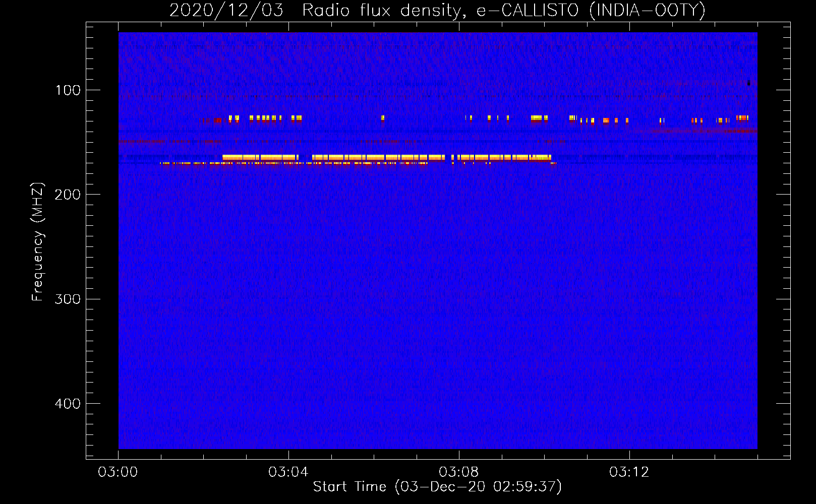Click the 03:08 time tick label
The height and width of the screenshot is (504, 816).
459,472
